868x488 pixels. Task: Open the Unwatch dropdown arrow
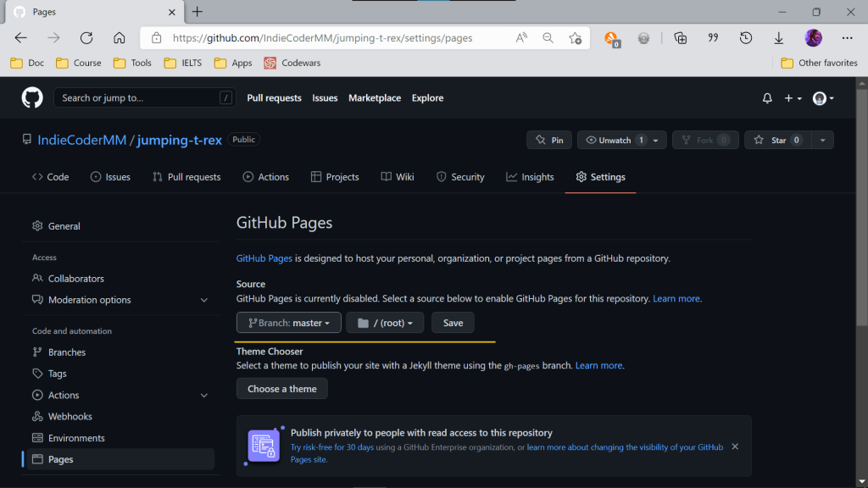658,141
